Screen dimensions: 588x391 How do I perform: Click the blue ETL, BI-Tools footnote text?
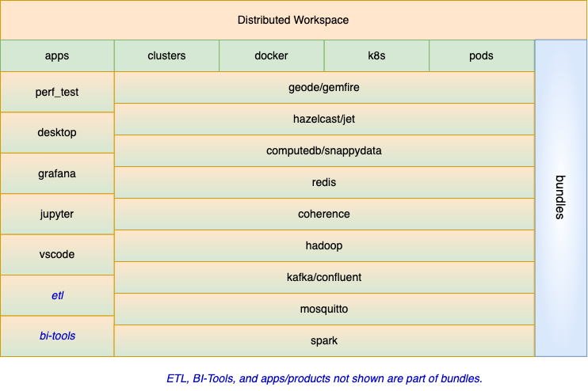click(x=324, y=378)
